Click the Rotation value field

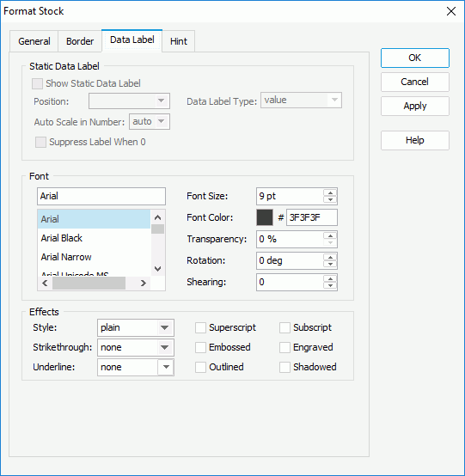click(290, 260)
